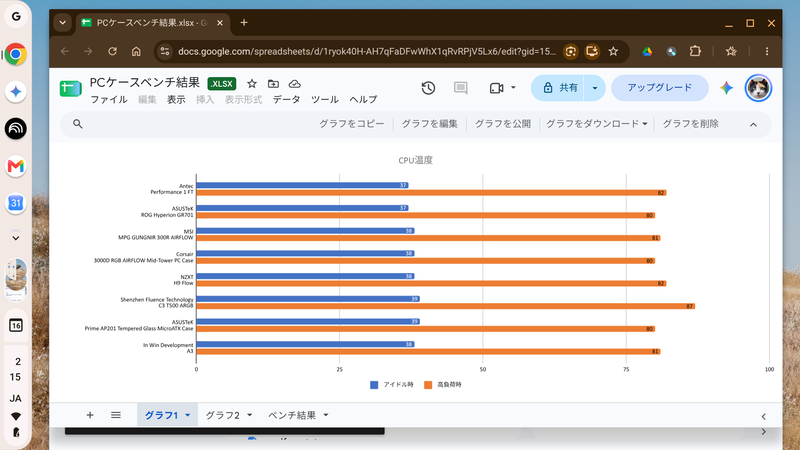
Task: Click the orange 高負荷時 legend swatch
Action: 428,385
